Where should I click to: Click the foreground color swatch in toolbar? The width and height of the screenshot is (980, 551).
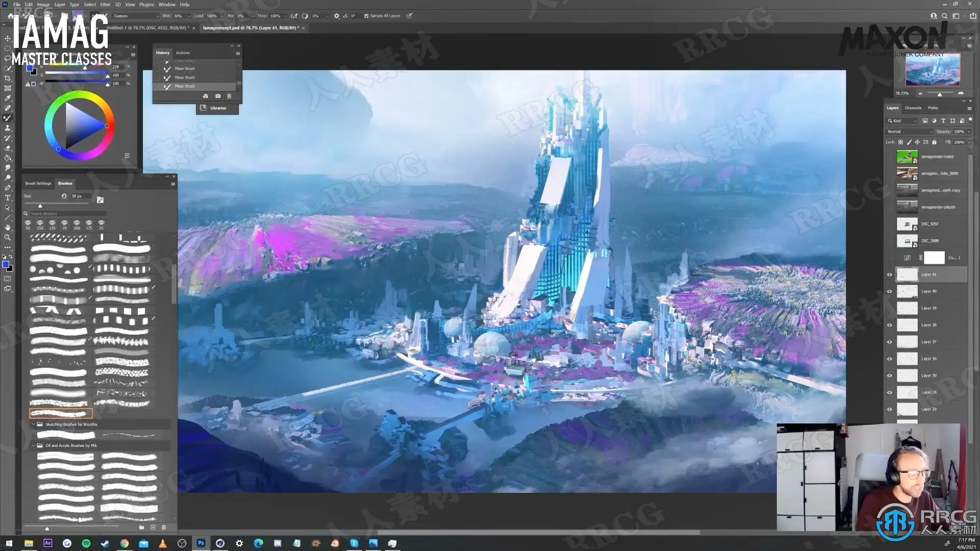(6, 264)
